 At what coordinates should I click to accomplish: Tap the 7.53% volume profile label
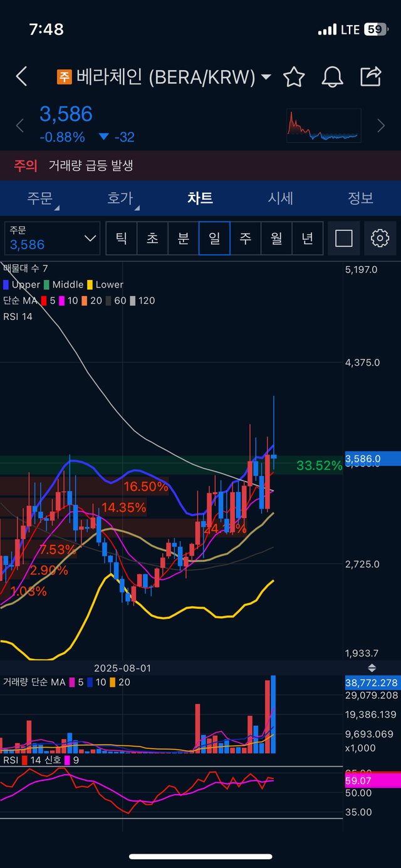point(58,550)
